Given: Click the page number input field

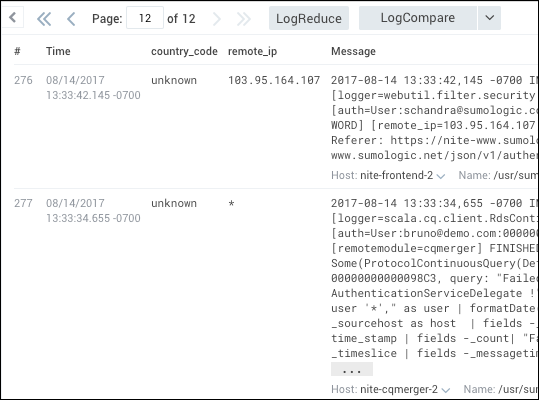Looking at the screenshot, I should click(145, 18).
